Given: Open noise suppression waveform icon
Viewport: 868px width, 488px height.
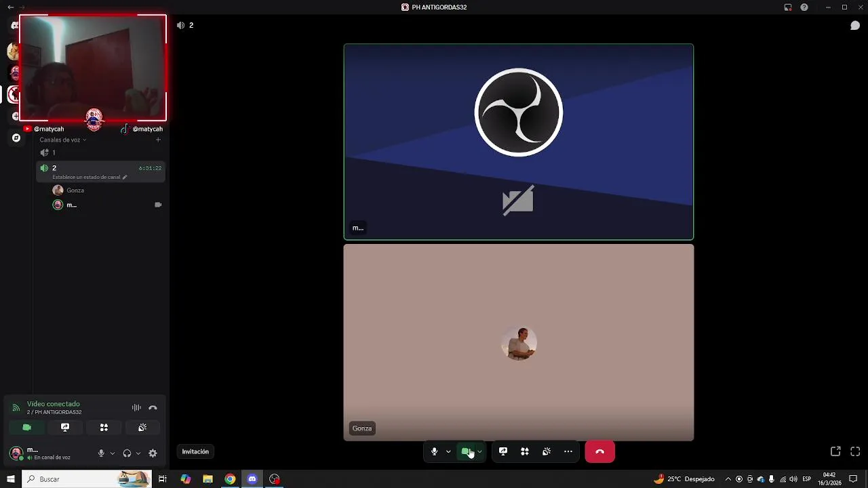Looking at the screenshot, I should coord(136,407).
